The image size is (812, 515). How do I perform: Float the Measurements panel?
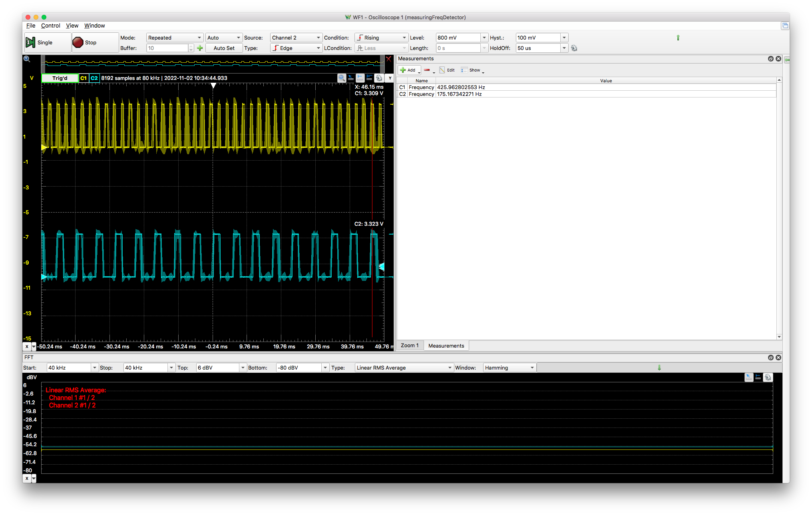770,59
